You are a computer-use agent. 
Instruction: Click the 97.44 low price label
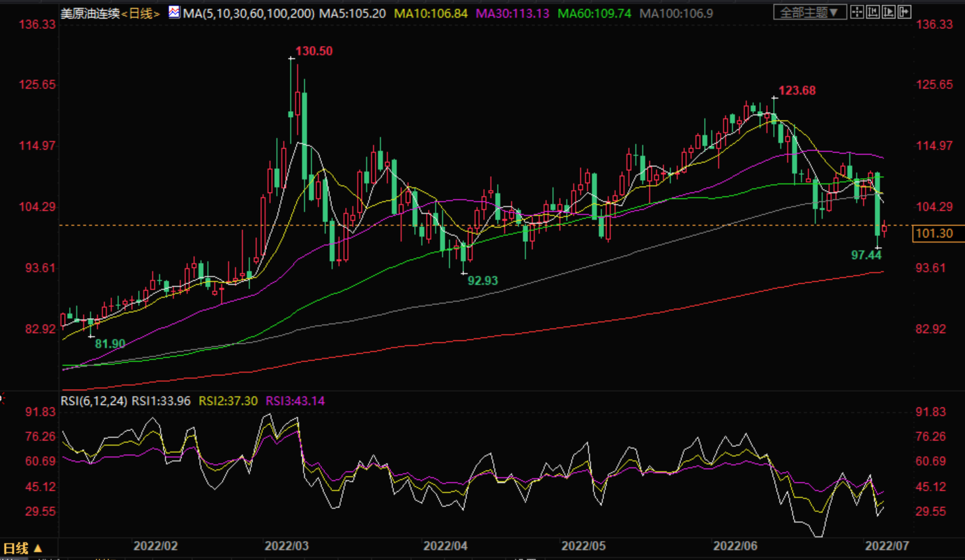click(x=866, y=255)
